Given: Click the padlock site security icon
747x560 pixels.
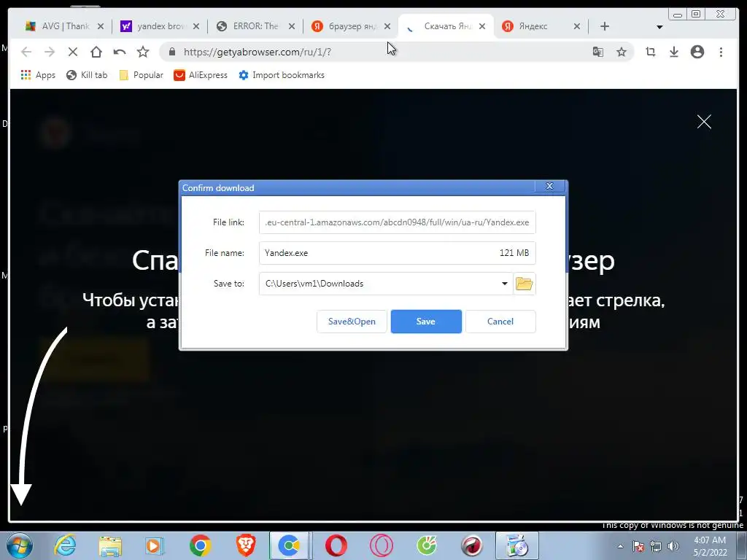Looking at the screenshot, I should click(x=172, y=52).
